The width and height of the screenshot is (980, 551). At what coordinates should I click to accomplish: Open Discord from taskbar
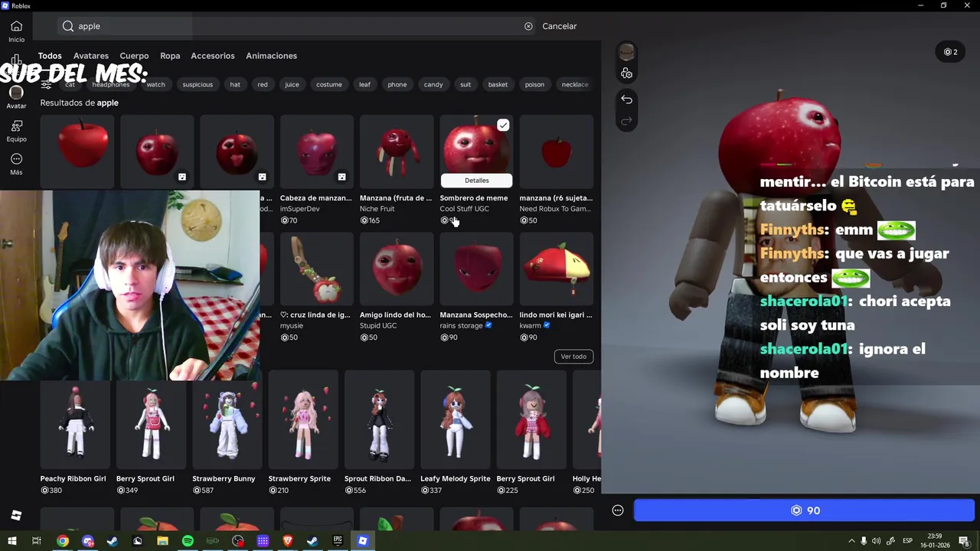pyautogui.click(x=88, y=541)
